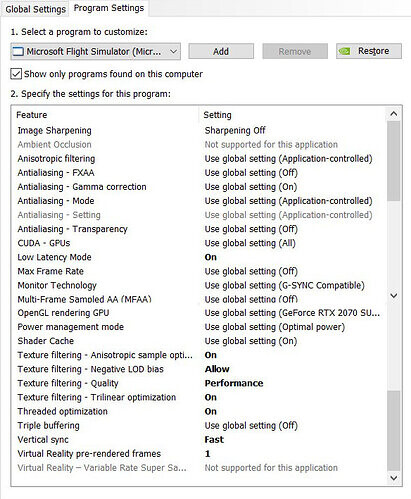Select Texture filtering - Trilinear optimization feature

pyautogui.click(x=97, y=397)
